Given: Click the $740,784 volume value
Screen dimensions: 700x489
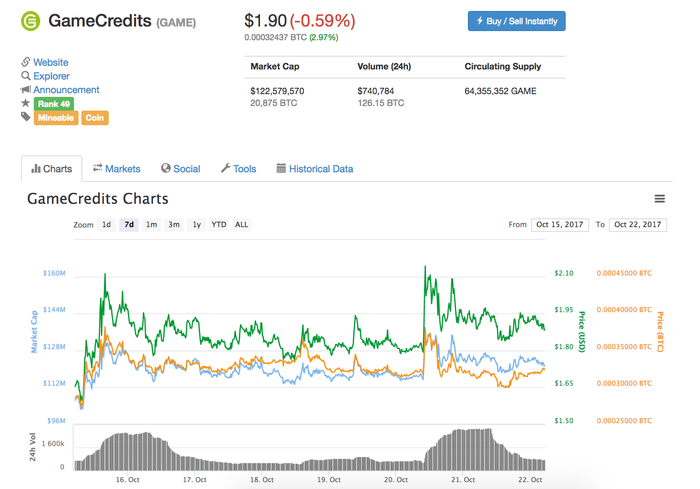Looking at the screenshot, I should (x=375, y=91).
